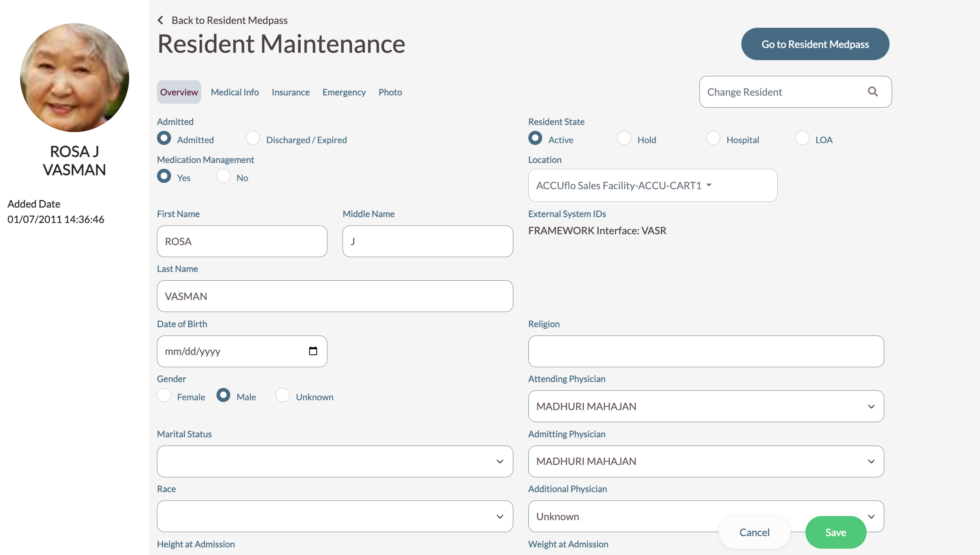Choose No for Medication Management
Image resolution: width=980 pixels, height=555 pixels.
(223, 177)
